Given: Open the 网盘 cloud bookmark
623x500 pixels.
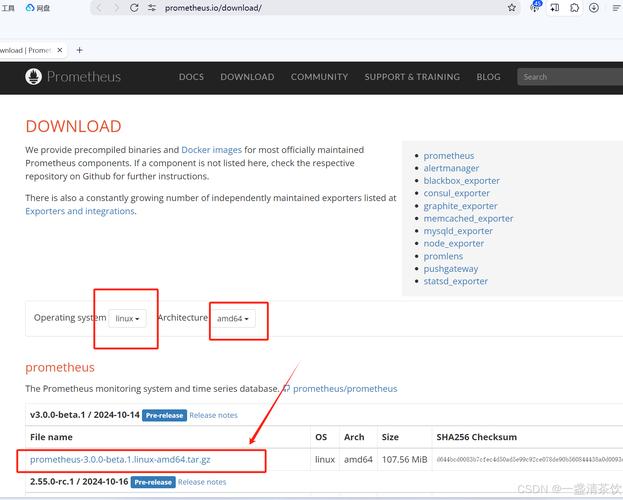Looking at the screenshot, I should coord(38,8).
